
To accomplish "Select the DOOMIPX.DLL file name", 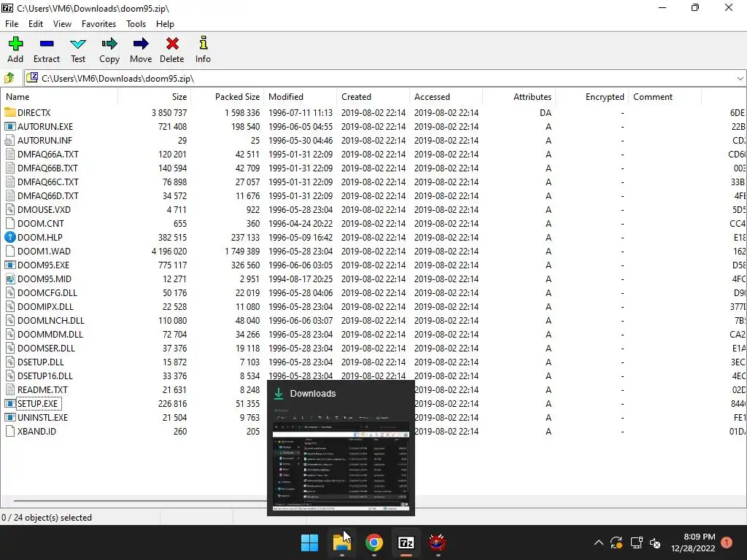I will pyautogui.click(x=45, y=306).
